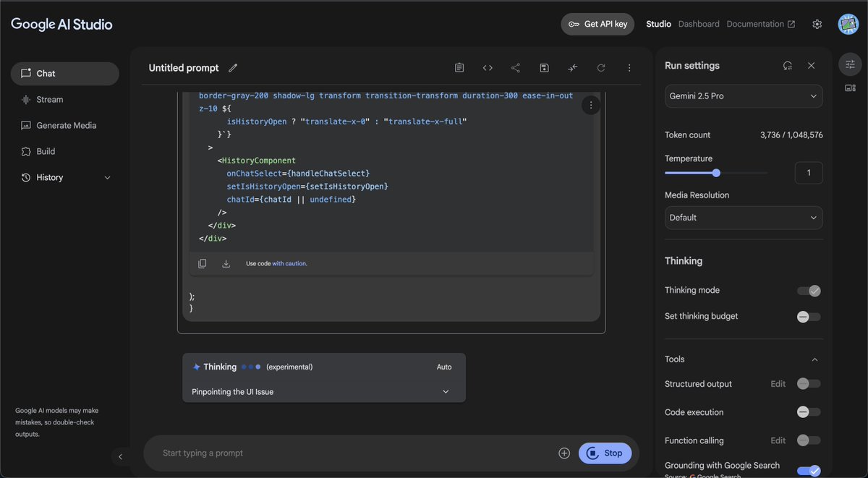Switch to the Dashboard tab
This screenshot has height=478, width=868.
tap(699, 24)
